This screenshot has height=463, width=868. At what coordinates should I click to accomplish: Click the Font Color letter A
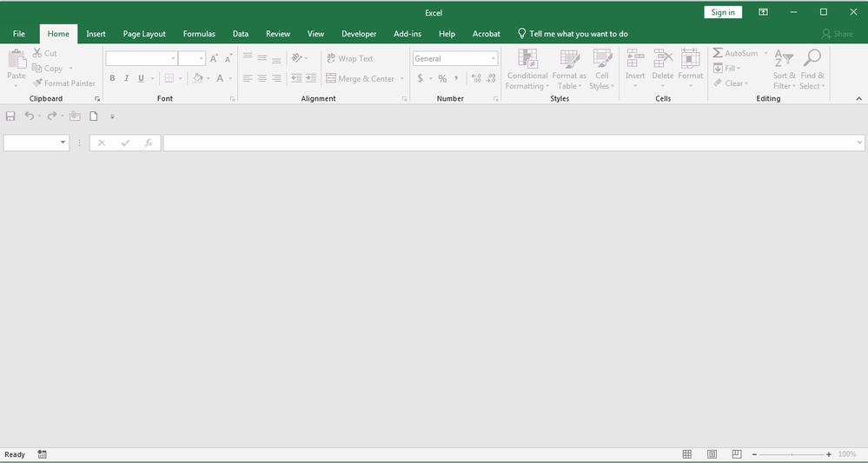[220, 78]
